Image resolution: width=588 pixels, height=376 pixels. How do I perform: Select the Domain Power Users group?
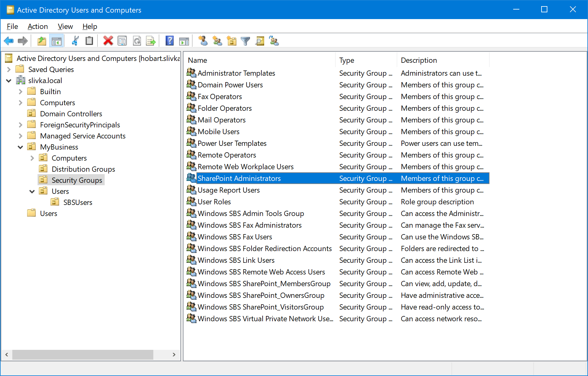click(230, 85)
